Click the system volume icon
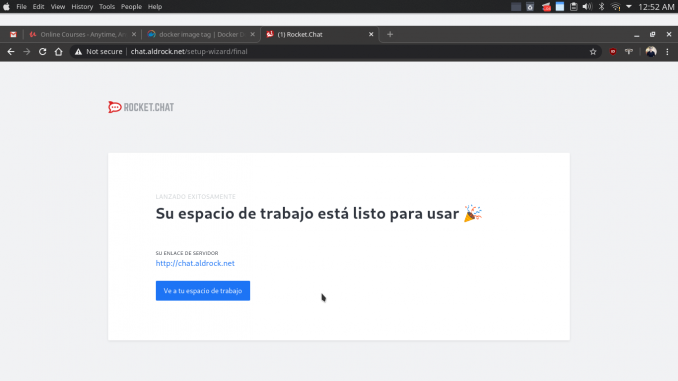The image size is (678, 381). click(587, 6)
